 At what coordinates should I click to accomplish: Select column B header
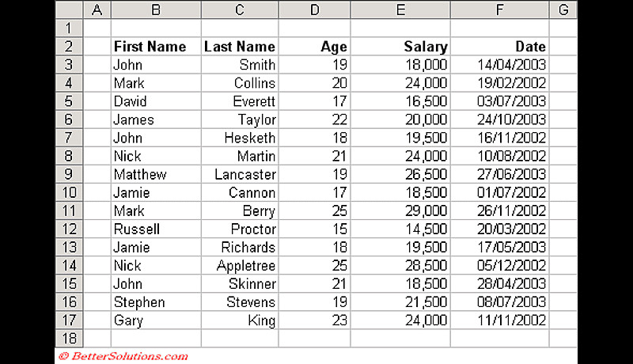(x=155, y=9)
